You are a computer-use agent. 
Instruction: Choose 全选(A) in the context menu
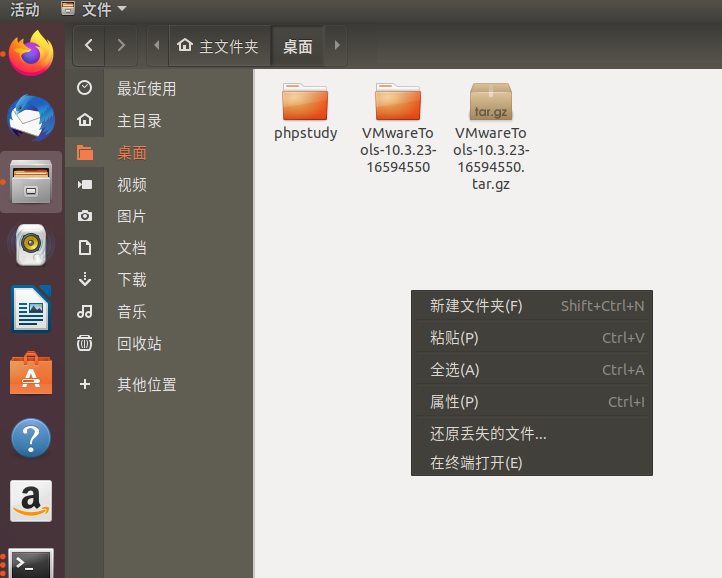pyautogui.click(x=532, y=369)
